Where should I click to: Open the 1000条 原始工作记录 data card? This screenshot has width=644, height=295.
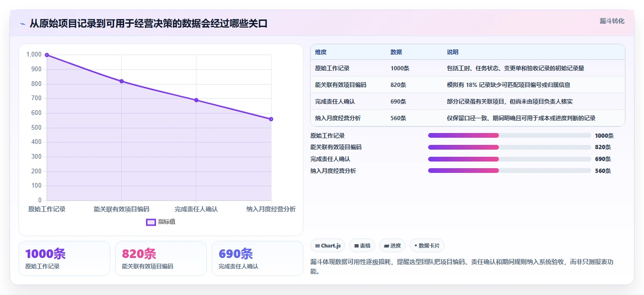tap(64, 258)
